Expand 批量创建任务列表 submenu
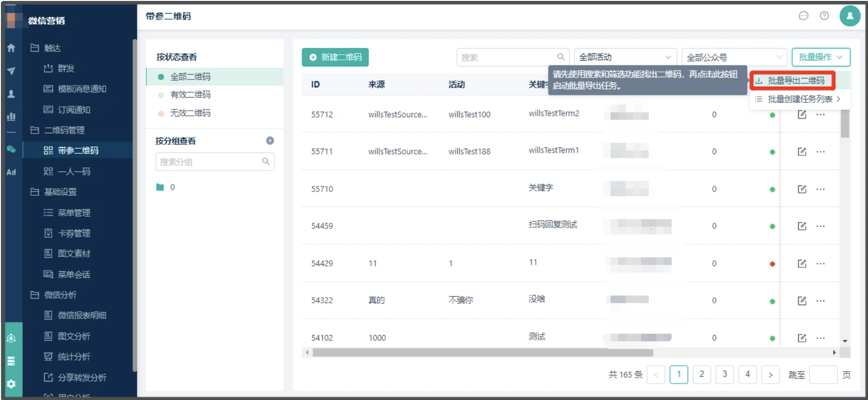868x400 pixels. tap(799, 99)
